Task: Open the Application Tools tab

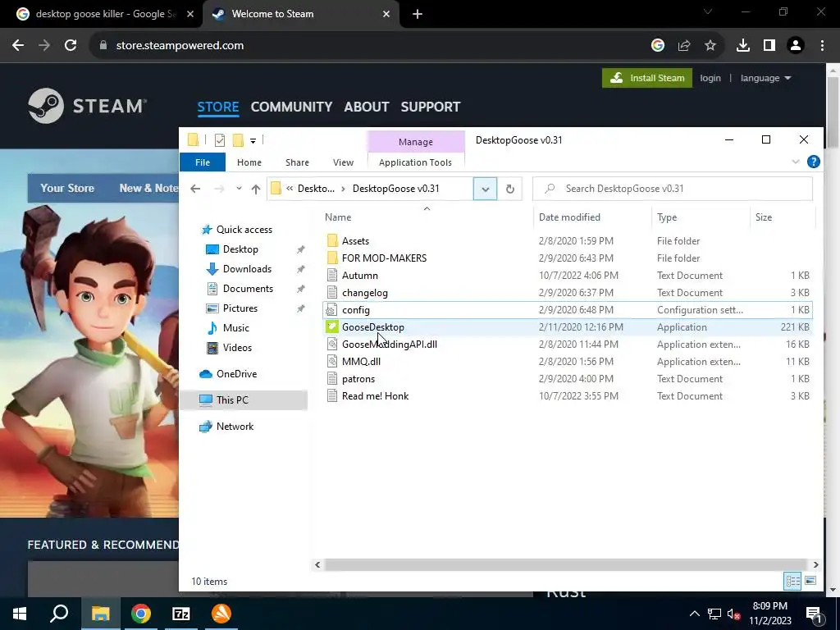Action: coord(415,162)
